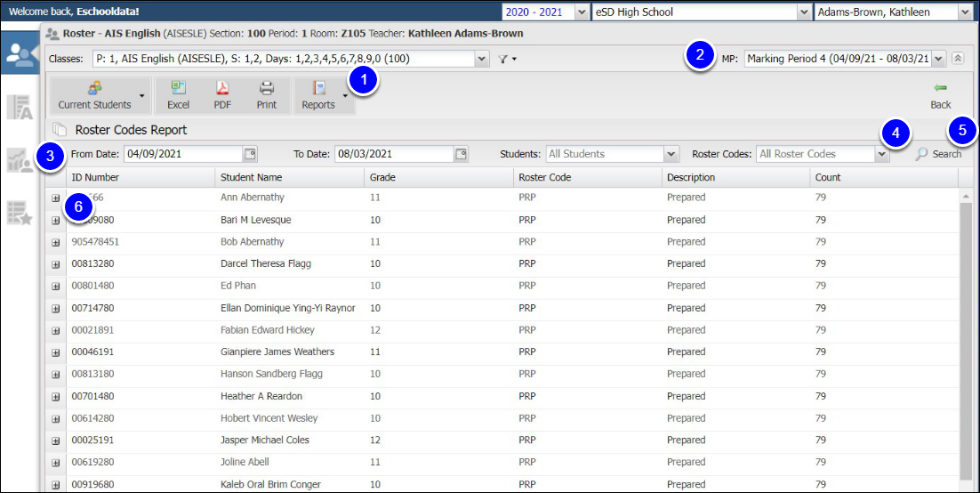Open Marking Period dropdown
Image resolution: width=980 pixels, height=493 pixels.
tap(939, 59)
